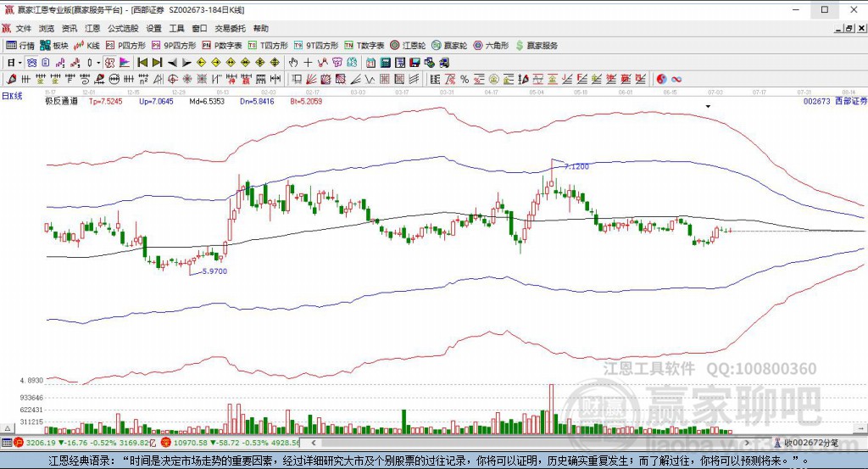Open the 江恩轮 Gann wheel

tap(408, 46)
